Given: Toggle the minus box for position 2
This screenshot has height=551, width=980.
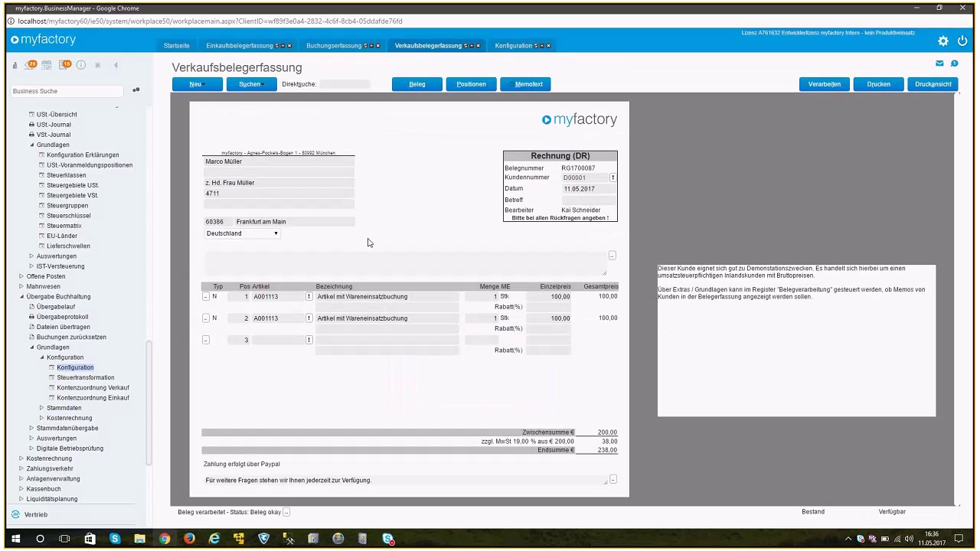Looking at the screenshot, I should (x=205, y=318).
